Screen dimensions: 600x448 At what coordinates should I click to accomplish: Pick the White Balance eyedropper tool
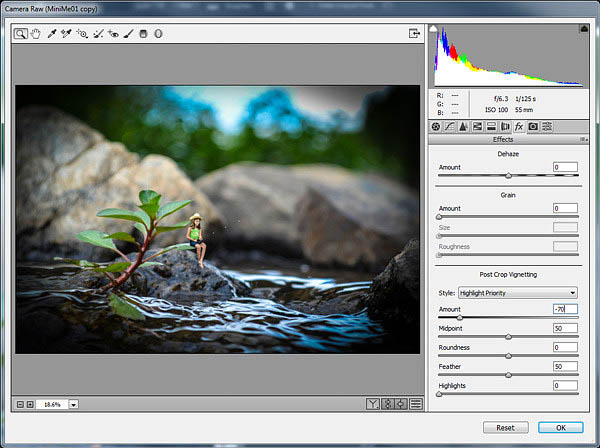(x=52, y=34)
